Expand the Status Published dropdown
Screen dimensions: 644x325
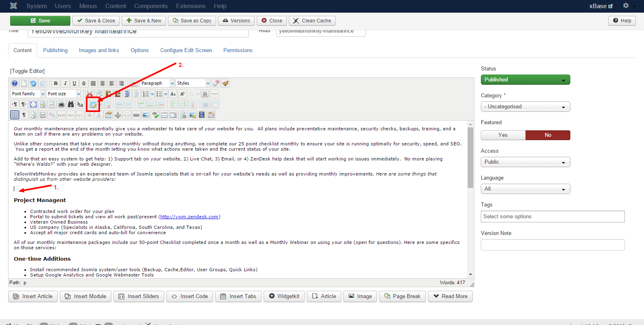(x=525, y=80)
